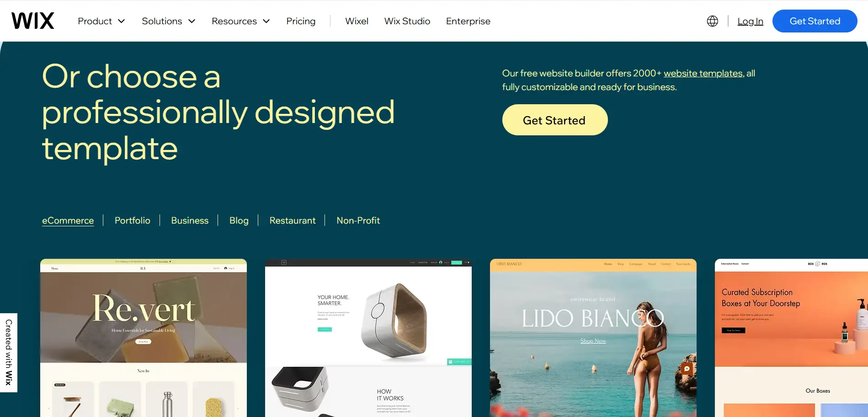Follow the website templates link

[703, 73]
